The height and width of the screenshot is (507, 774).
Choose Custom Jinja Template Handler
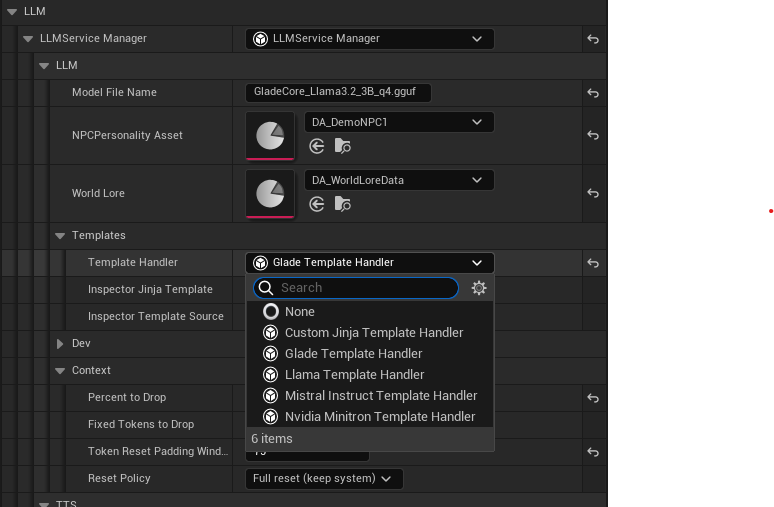[370, 333]
